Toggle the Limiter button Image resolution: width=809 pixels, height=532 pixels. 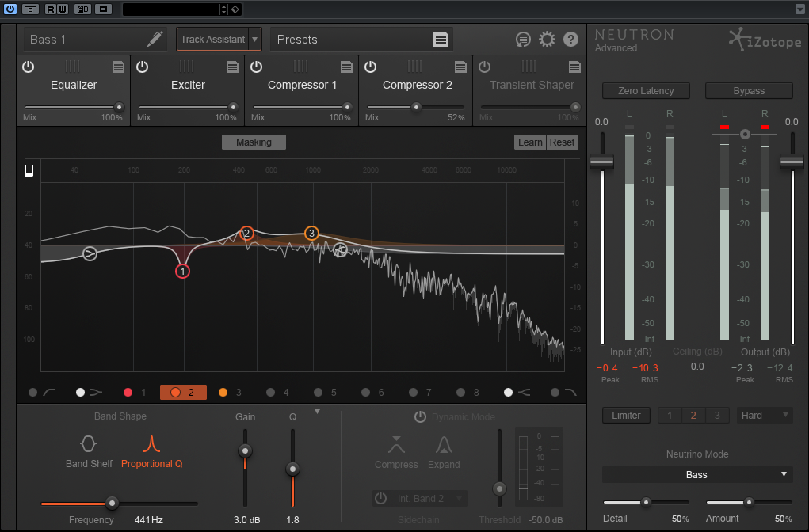tap(626, 416)
